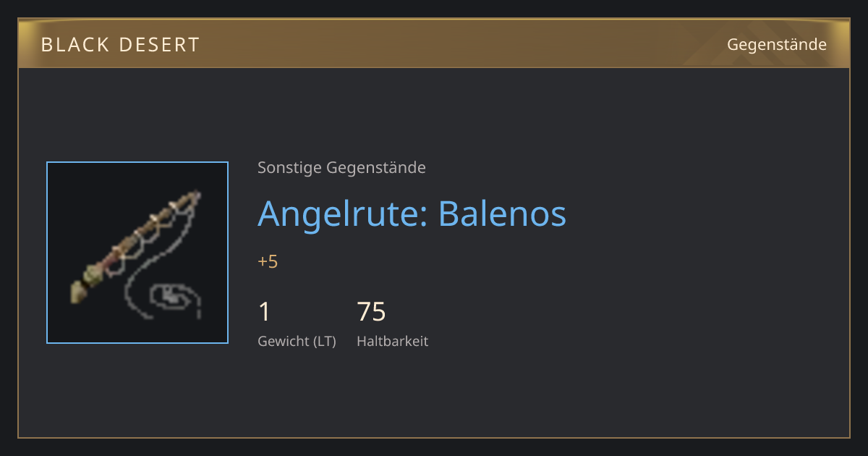This screenshot has height=456, width=868.
Task: Select the Gewicht (LT) label
Action: (x=297, y=342)
